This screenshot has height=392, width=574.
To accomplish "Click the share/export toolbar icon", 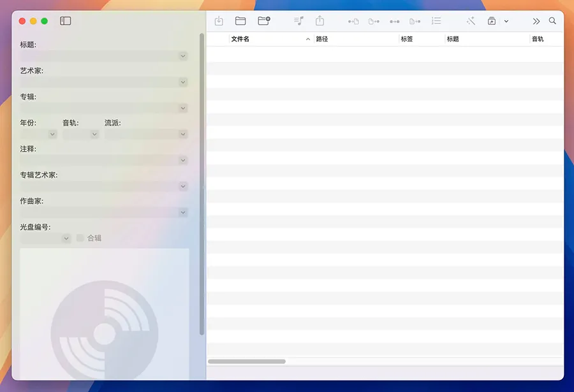I will pyautogui.click(x=320, y=21).
